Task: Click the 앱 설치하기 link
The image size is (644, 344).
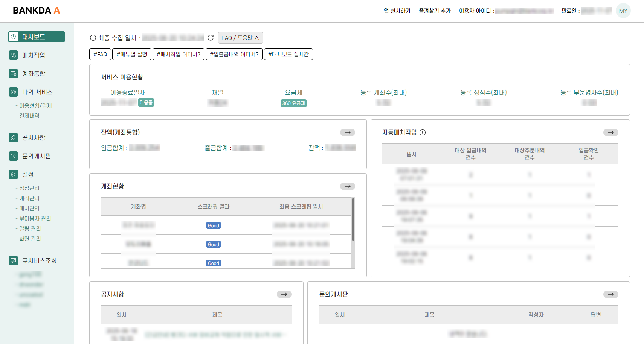Action: click(x=397, y=11)
